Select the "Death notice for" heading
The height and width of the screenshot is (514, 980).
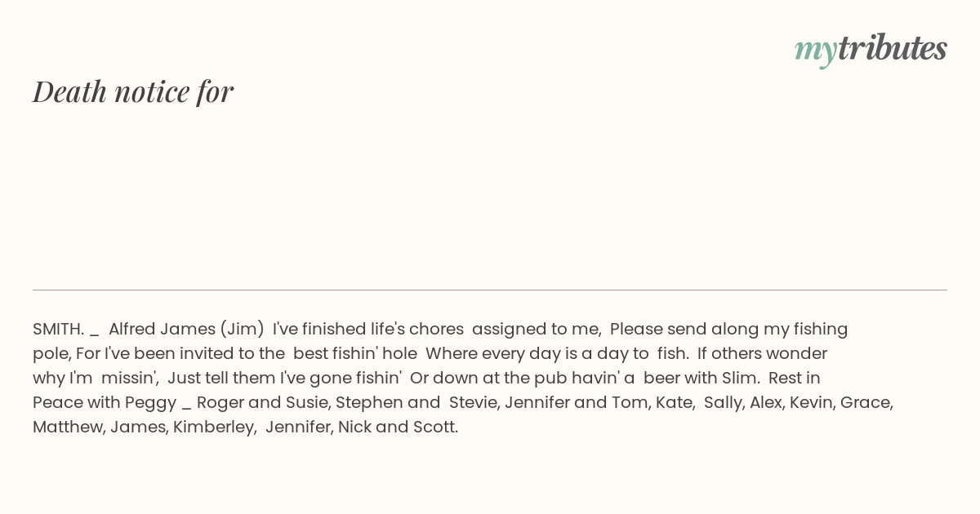(x=133, y=91)
